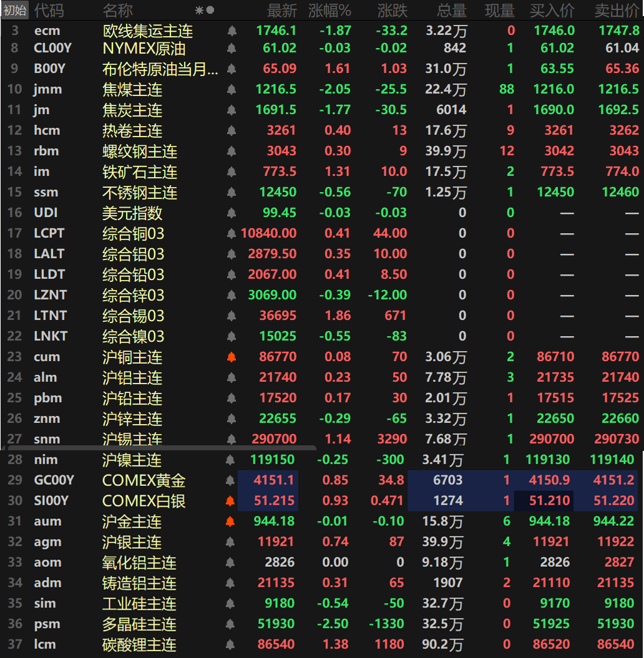Click the bell icon on the 焦煤主连 row
The height and width of the screenshot is (658, 644).
(231, 89)
